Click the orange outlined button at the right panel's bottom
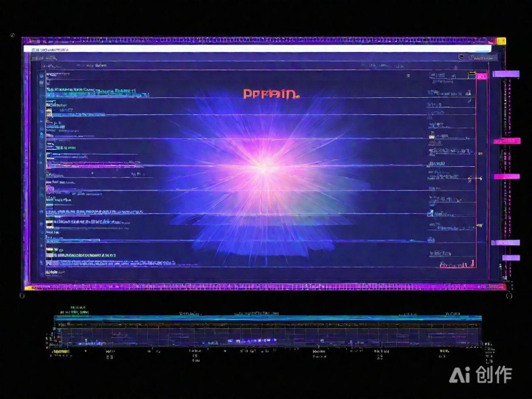This screenshot has height=399, width=532. click(x=457, y=265)
